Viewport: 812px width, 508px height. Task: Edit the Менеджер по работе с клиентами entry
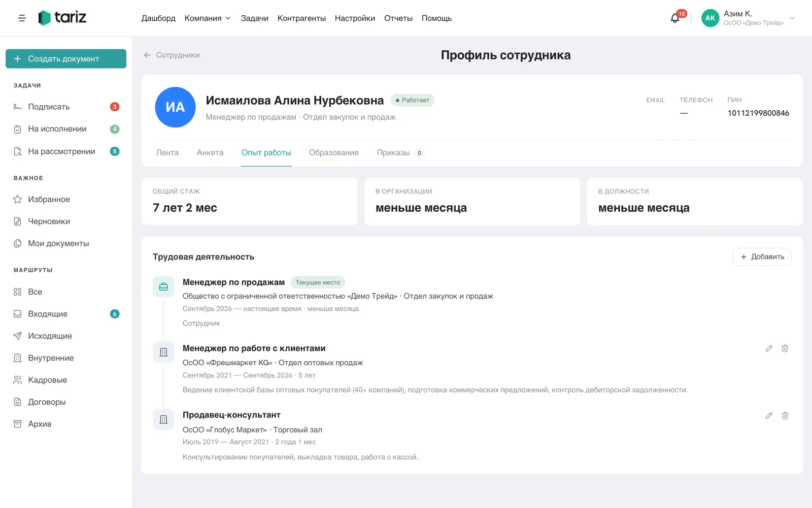pyautogui.click(x=769, y=348)
